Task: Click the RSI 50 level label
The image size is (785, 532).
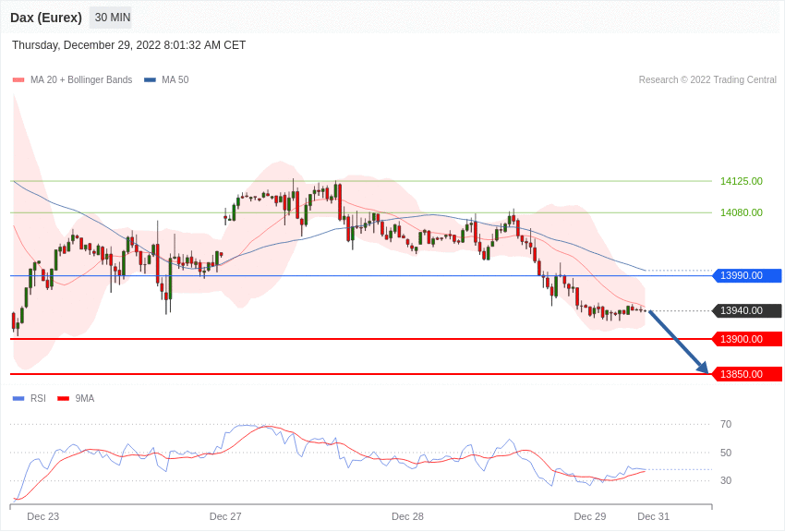Action: (x=726, y=453)
